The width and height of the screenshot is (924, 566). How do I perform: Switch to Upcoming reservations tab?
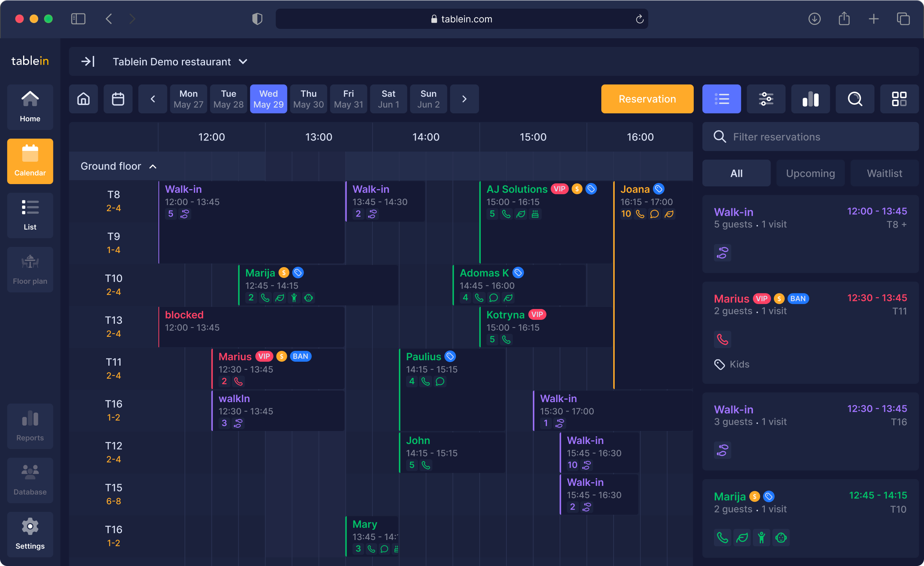(810, 173)
